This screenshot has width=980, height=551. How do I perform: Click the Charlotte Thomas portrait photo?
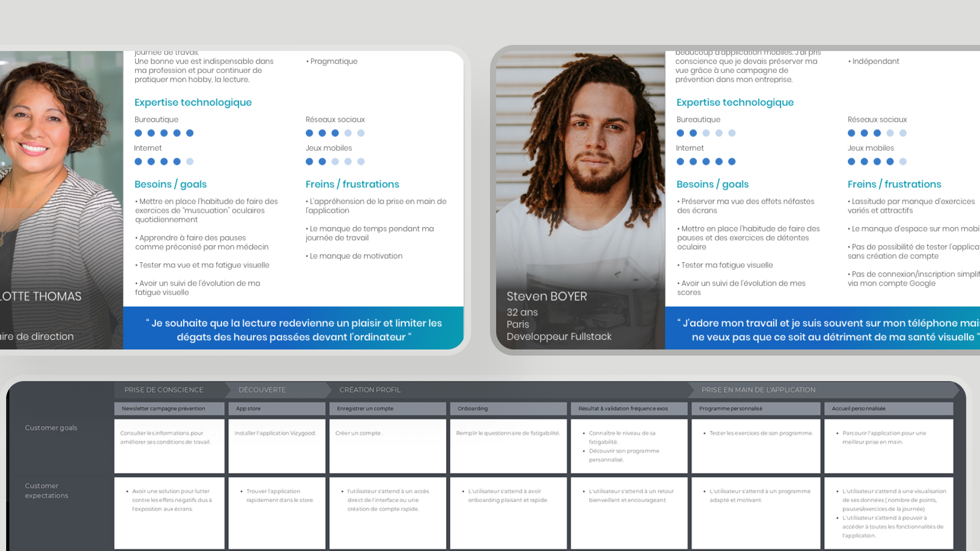(x=61, y=200)
